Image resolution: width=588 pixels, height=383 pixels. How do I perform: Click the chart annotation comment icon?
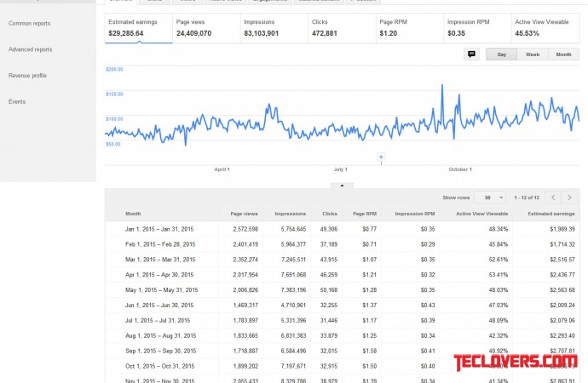pos(471,54)
